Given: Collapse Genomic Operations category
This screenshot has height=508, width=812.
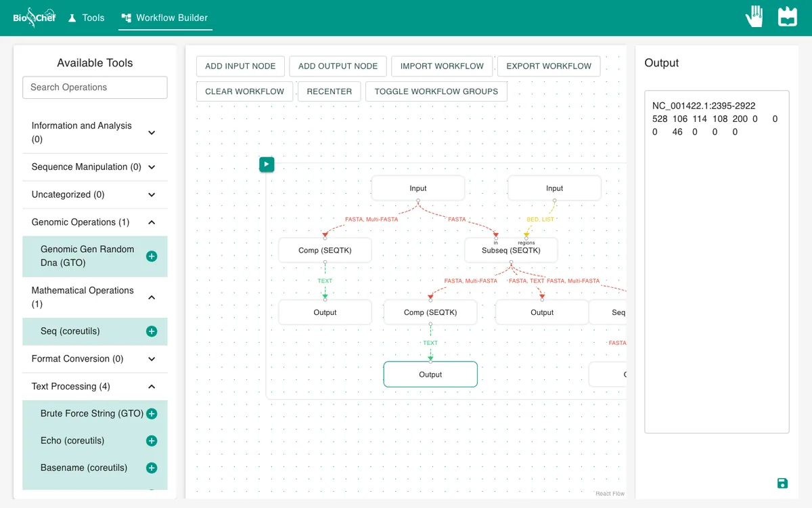Looking at the screenshot, I should point(152,222).
